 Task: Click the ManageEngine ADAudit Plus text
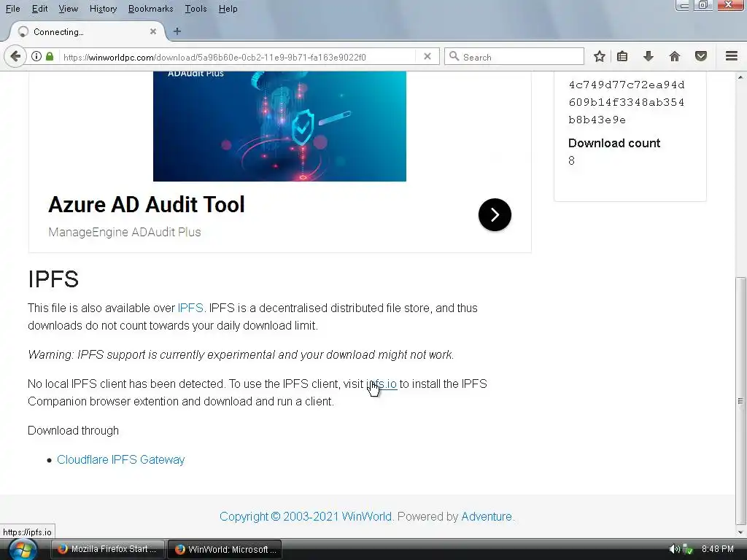point(125,232)
